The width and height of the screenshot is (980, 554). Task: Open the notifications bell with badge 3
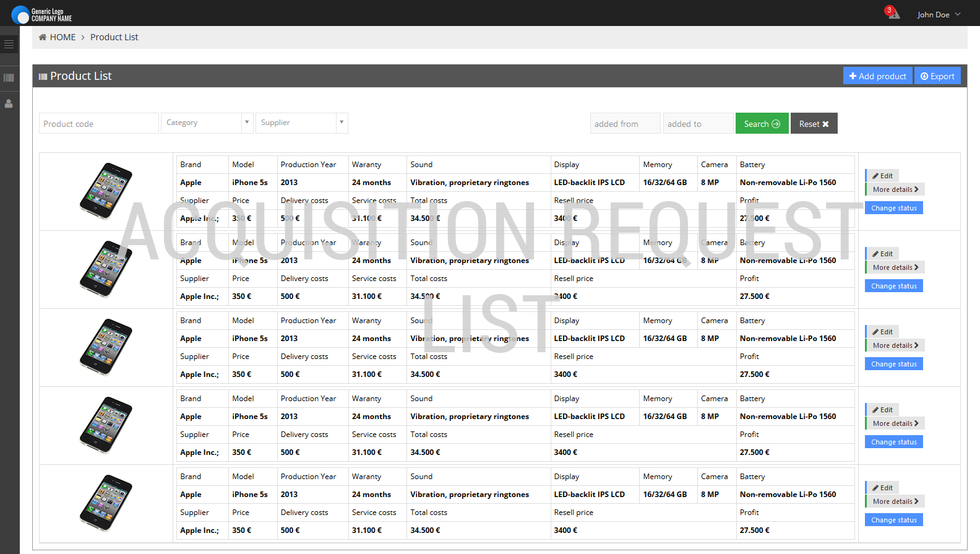[x=893, y=12]
